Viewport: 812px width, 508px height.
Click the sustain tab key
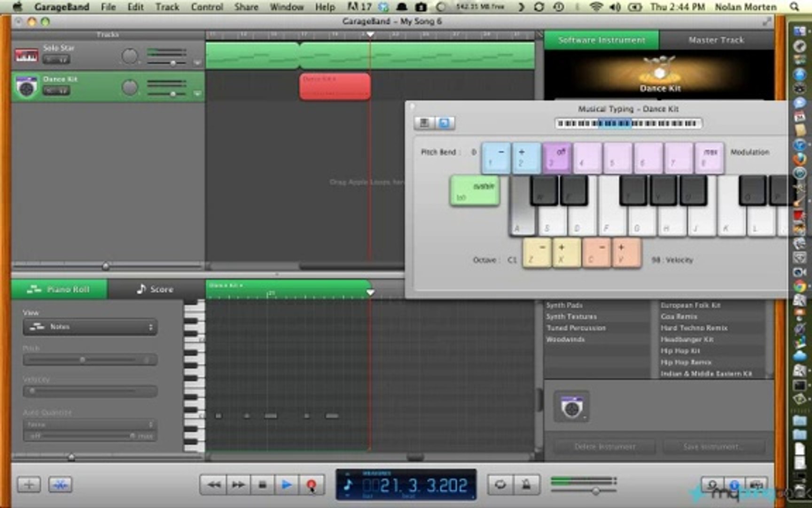(475, 191)
